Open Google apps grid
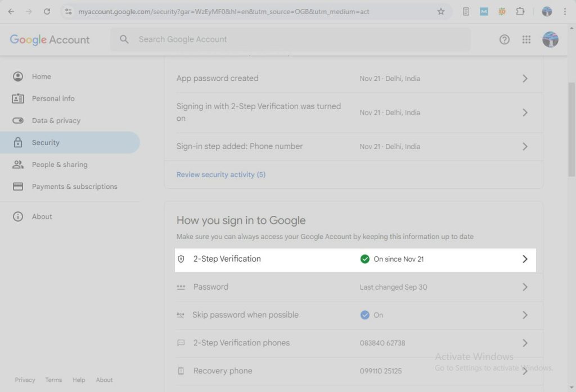 point(526,39)
